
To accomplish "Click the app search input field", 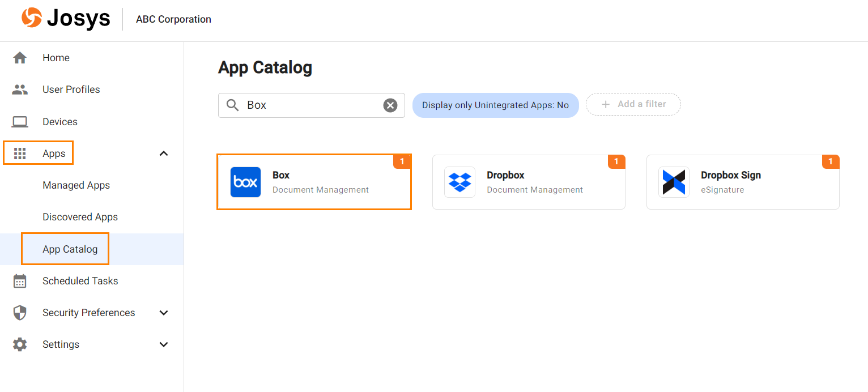I will pos(312,105).
